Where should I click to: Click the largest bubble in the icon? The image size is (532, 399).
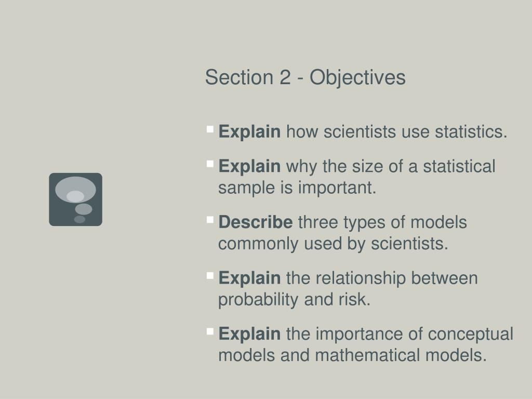point(75,190)
